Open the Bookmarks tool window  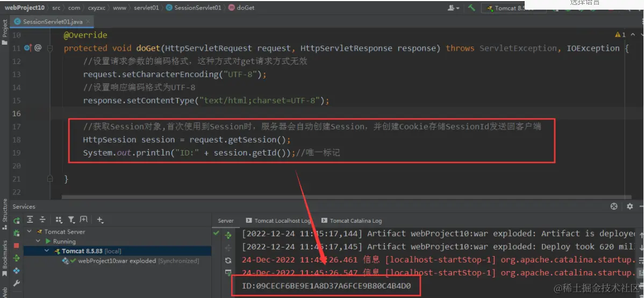tap(4, 257)
